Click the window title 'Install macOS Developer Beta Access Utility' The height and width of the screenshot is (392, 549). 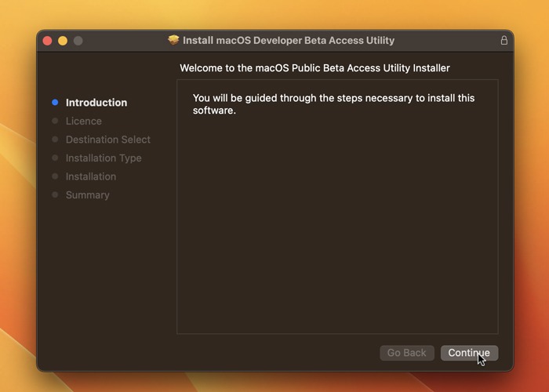(x=289, y=41)
